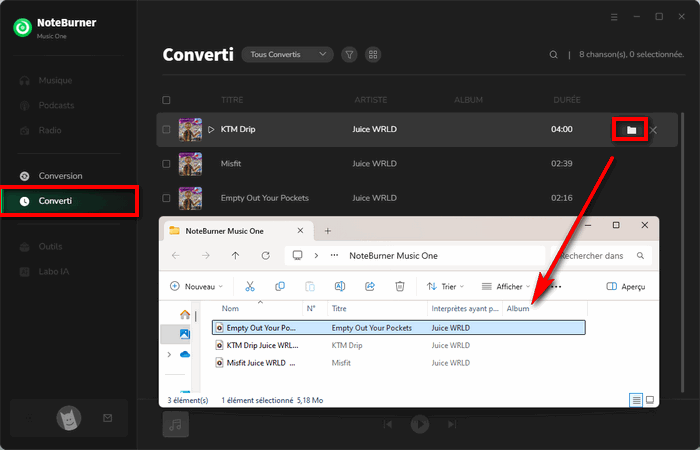Click next track button in player
700x450 pixels.
pyautogui.click(x=452, y=424)
